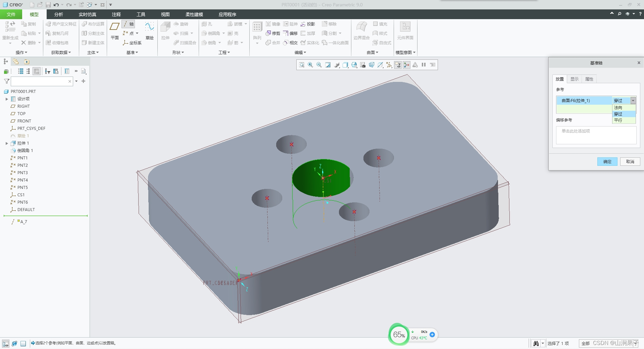Select the 偏移 (Offset) tool
Image resolution: width=644 pixels, height=349 pixels.
click(290, 33)
